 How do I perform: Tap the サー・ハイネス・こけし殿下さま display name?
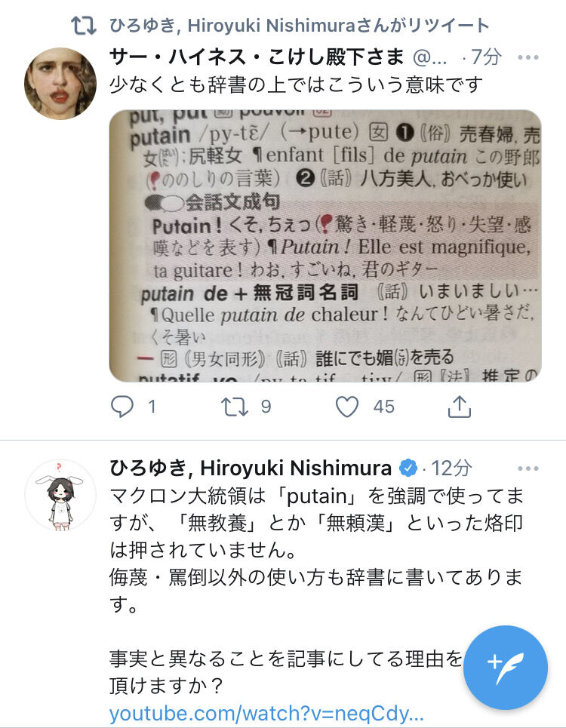[x=257, y=57]
